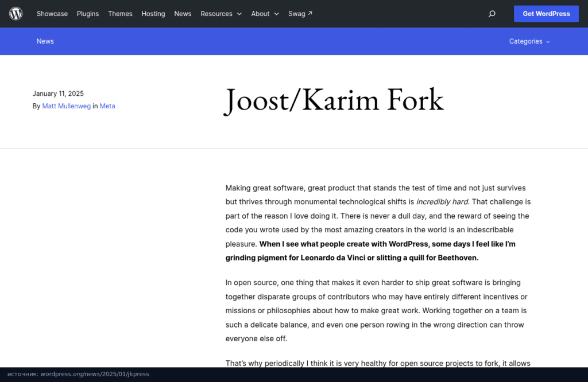588x382 pixels.
Task: Click the WordPress logo icon
Action: pyautogui.click(x=16, y=14)
